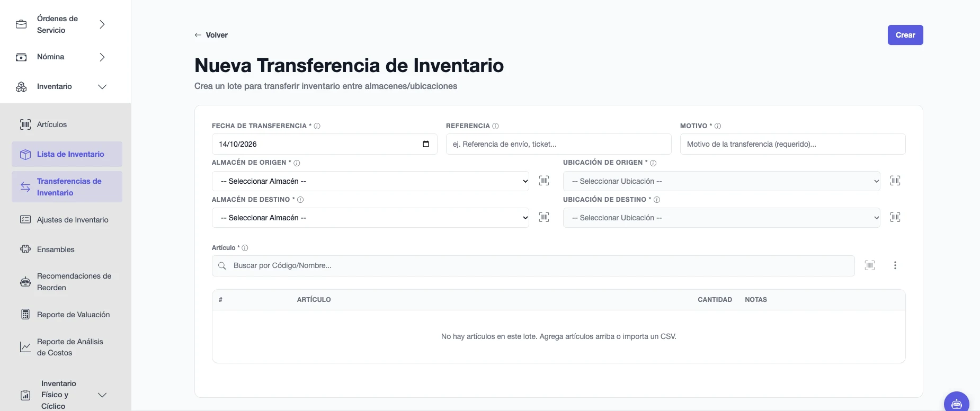Click the Artículos barcode icon
980x411 pixels.
pos(25,124)
